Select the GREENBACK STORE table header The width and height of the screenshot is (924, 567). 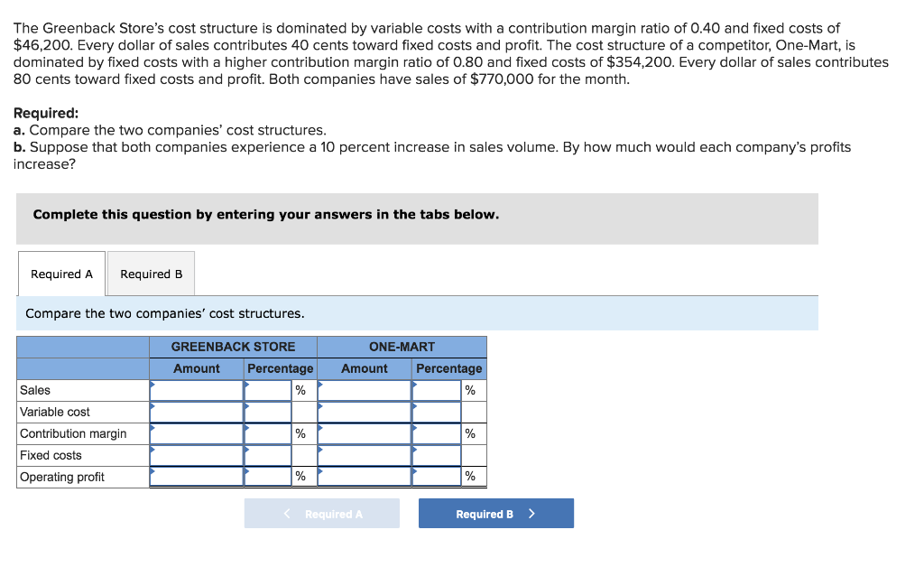point(232,346)
